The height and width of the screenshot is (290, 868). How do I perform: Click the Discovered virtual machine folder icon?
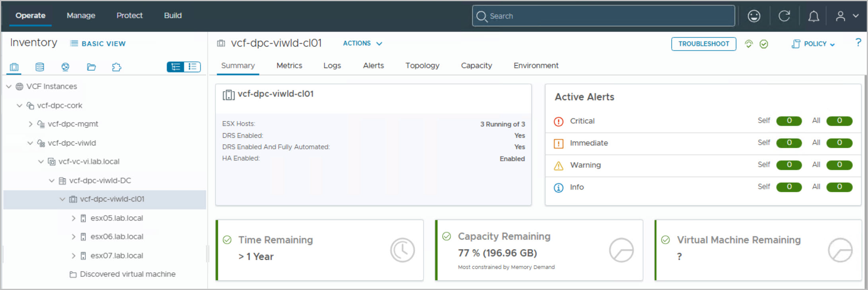(x=73, y=275)
